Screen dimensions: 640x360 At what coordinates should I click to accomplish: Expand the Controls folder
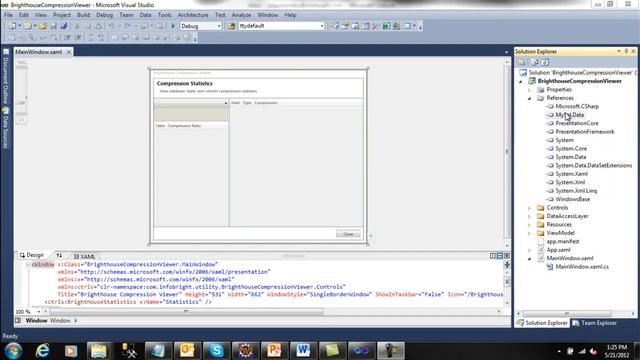click(530, 208)
